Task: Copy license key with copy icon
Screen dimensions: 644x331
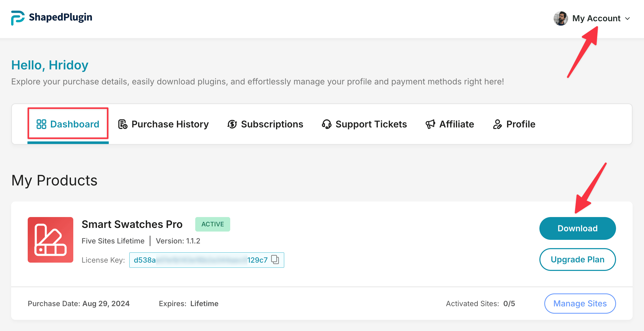Action: coord(275,260)
